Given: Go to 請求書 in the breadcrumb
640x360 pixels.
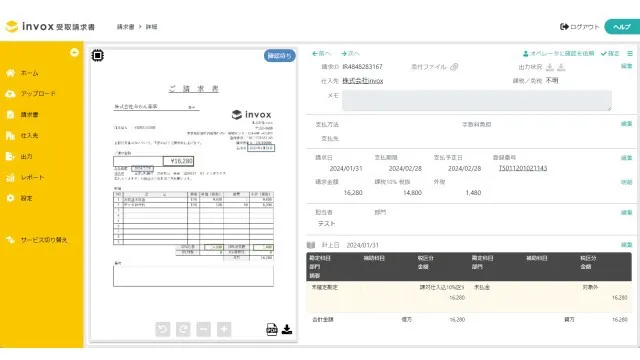Looking at the screenshot, I should point(125,27).
